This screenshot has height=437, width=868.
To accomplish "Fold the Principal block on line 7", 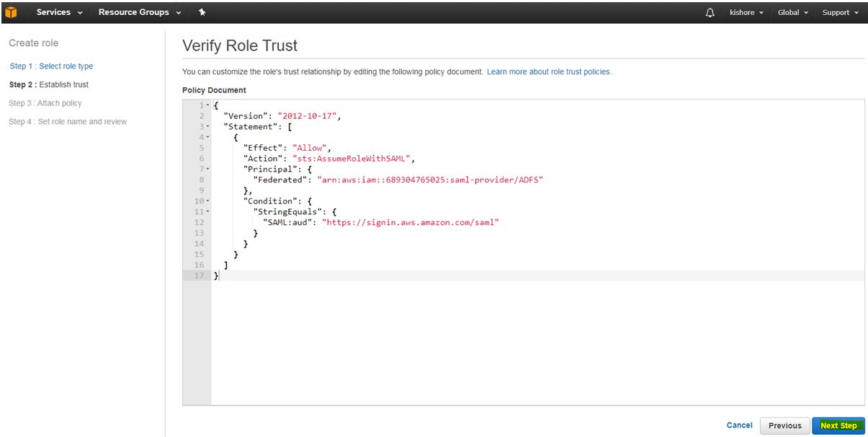I will (207, 169).
